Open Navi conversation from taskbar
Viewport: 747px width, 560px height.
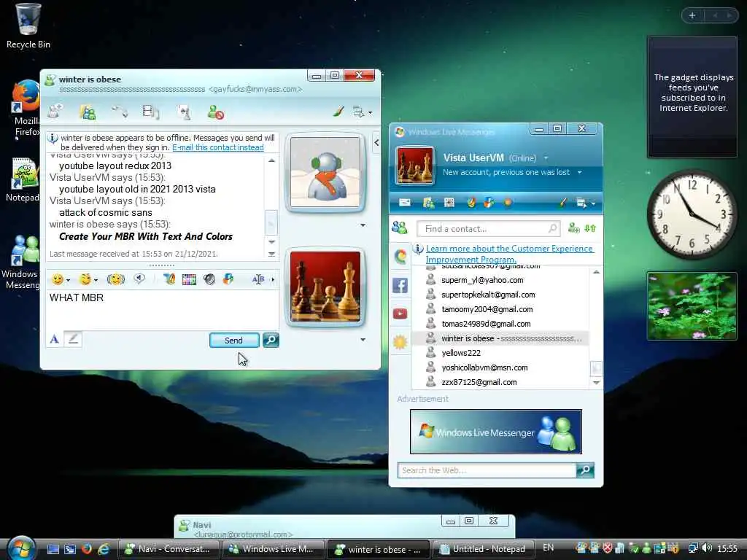[x=168, y=549]
